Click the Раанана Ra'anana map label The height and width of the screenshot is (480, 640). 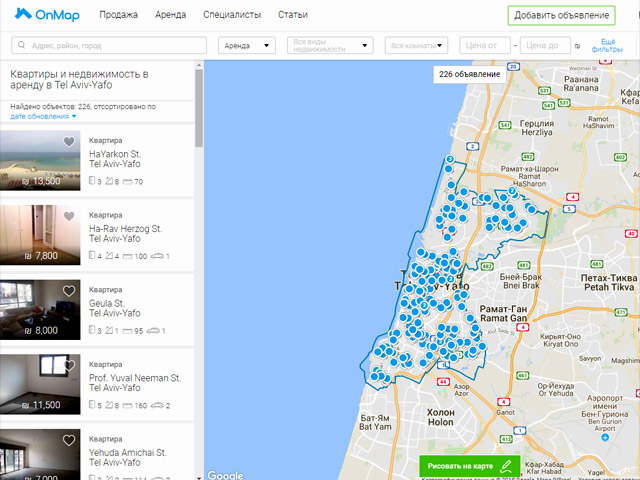click(581, 84)
